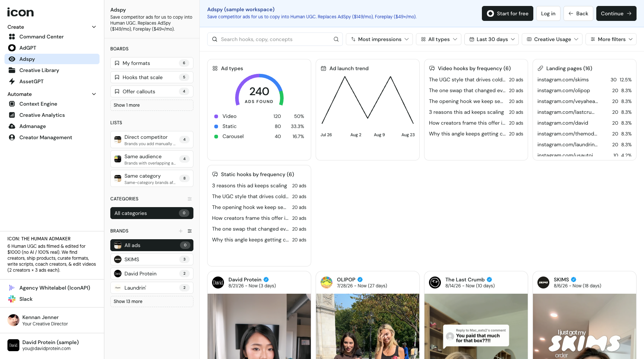Click the Brands settings sliders icon
The width and height of the screenshot is (644, 359).
click(x=190, y=231)
